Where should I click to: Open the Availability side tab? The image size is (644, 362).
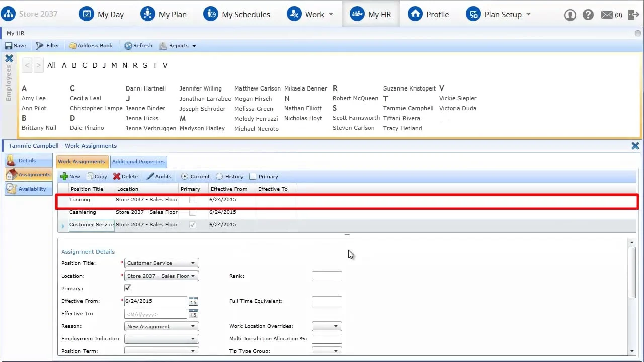pyautogui.click(x=28, y=189)
